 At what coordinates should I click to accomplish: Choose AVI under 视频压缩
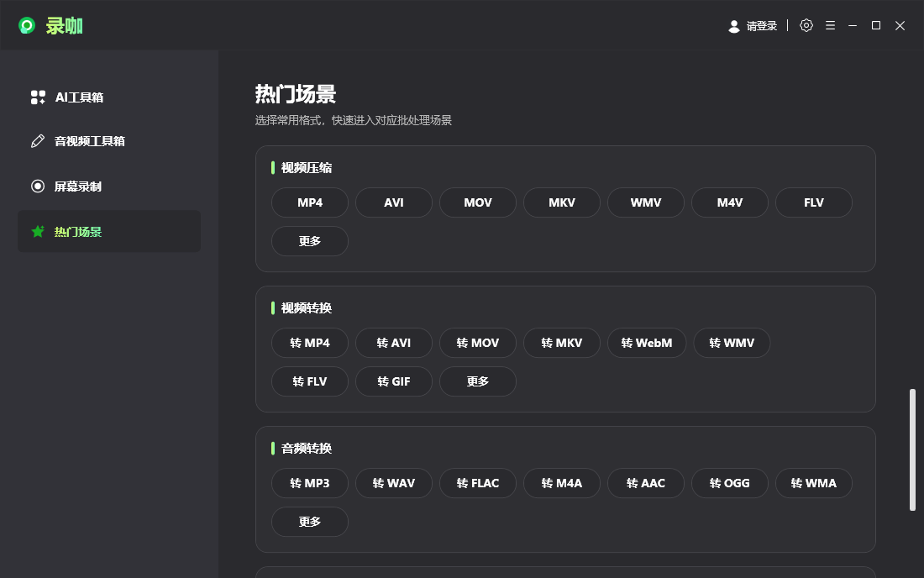[x=394, y=202]
